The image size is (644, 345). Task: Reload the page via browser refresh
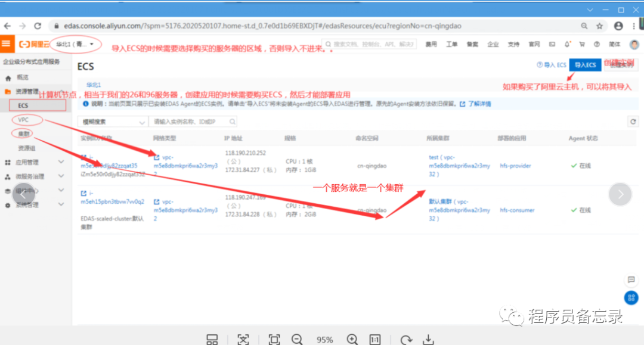pyautogui.click(x=38, y=26)
